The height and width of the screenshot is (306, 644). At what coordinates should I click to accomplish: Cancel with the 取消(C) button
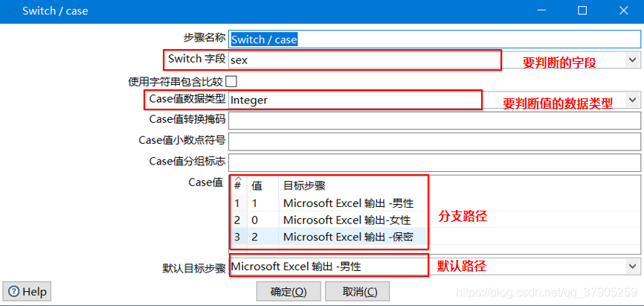tap(357, 292)
